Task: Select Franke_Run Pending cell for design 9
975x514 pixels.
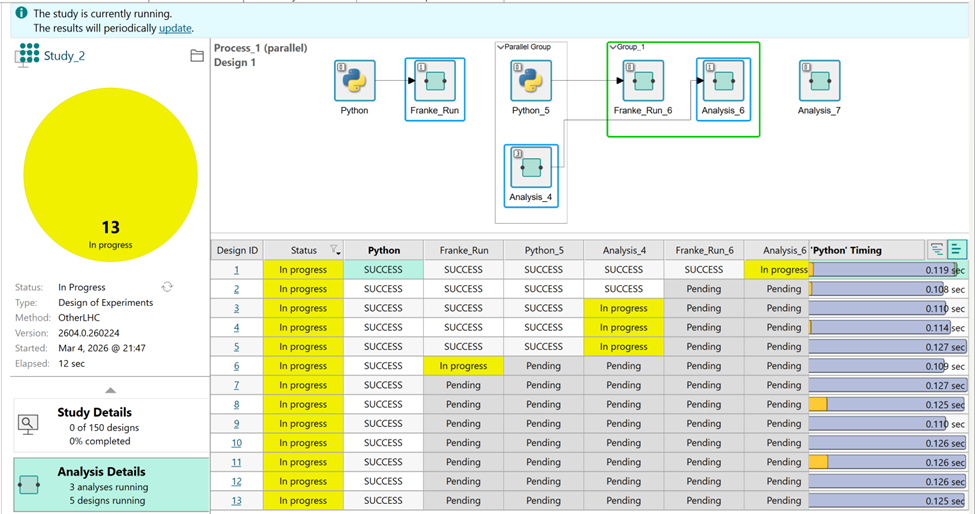Action: coord(464,424)
